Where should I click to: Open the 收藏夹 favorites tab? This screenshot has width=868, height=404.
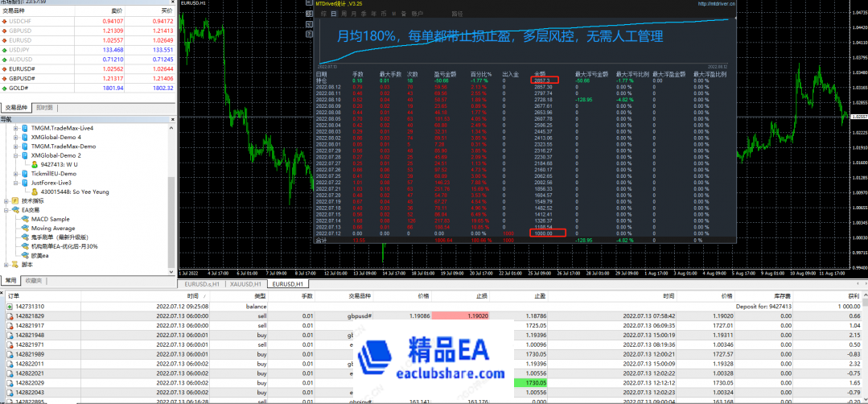tap(34, 280)
